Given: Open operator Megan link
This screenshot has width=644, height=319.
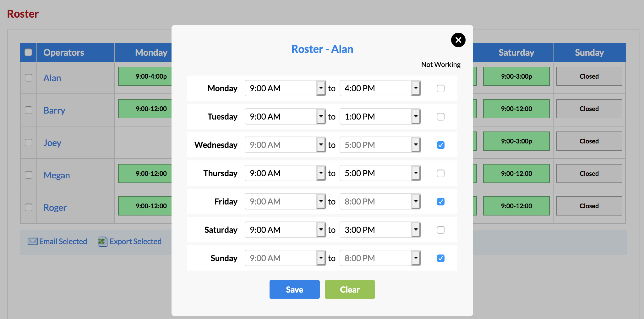Looking at the screenshot, I should pos(57,175).
